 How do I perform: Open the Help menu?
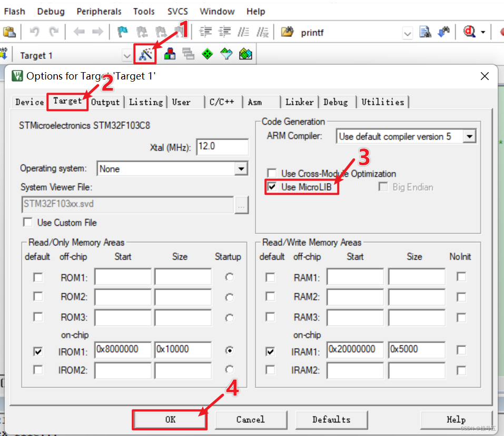256,11
